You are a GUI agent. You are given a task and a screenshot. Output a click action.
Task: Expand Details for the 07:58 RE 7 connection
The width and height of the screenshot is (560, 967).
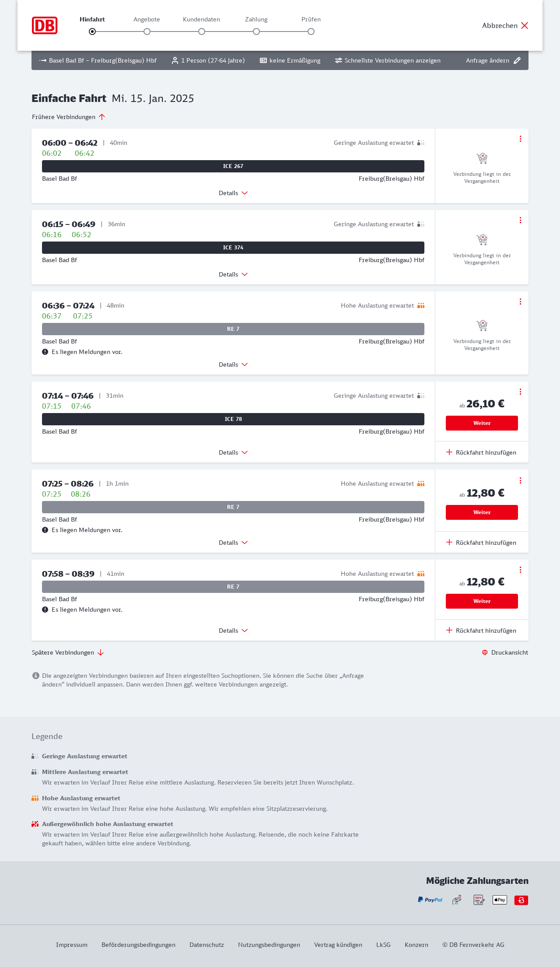click(233, 631)
